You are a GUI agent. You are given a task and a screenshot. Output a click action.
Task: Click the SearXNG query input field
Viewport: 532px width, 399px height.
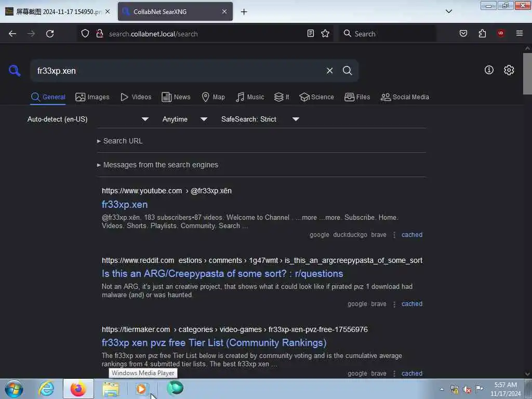pyautogui.click(x=177, y=71)
